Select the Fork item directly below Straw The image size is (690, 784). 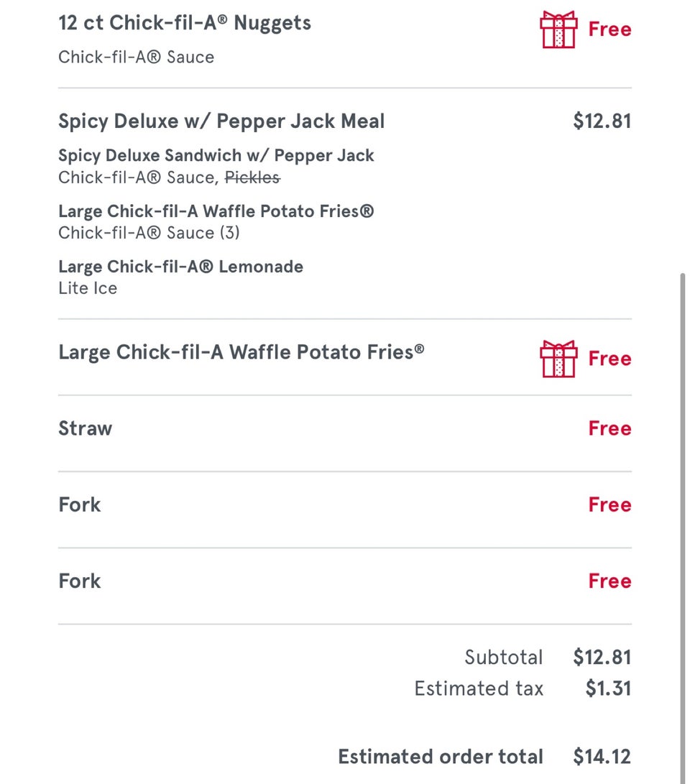tap(80, 504)
